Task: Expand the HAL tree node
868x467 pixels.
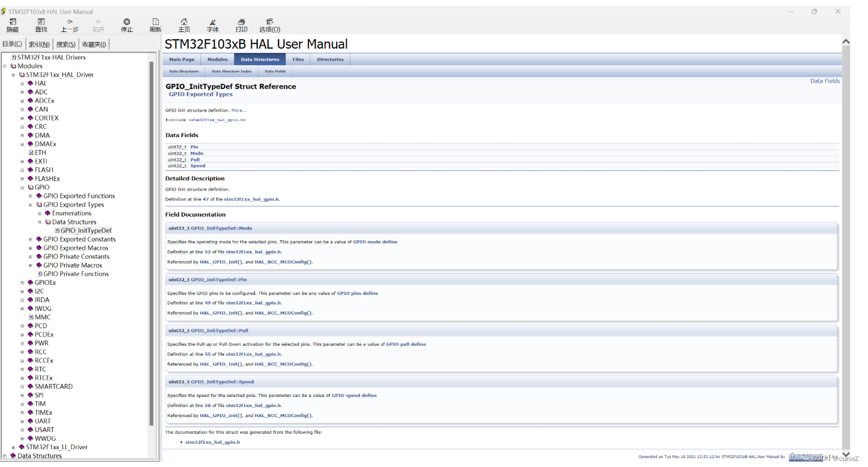Action: click(22, 84)
